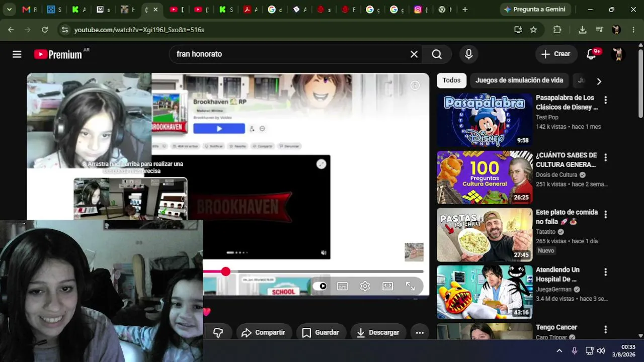Open the YouTube hamburger guide menu
This screenshot has width=644, height=362.
pos(17,54)
